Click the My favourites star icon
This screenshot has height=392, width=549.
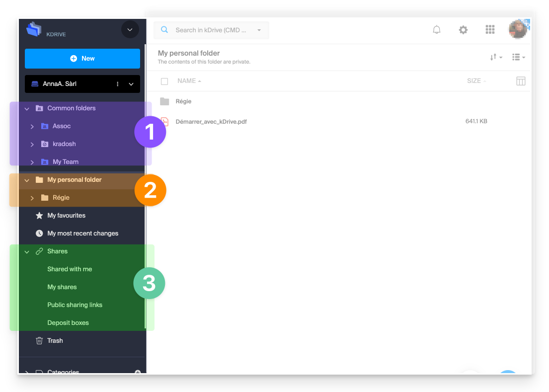point(39,215)
